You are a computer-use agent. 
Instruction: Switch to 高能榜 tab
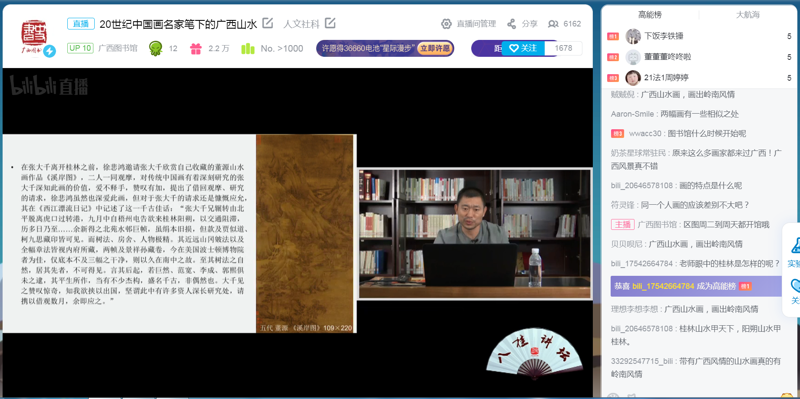[650, 15]
